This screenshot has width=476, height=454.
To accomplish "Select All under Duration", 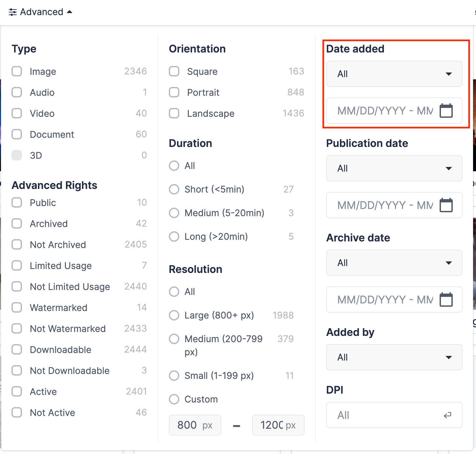I will (x=174, y=166).
